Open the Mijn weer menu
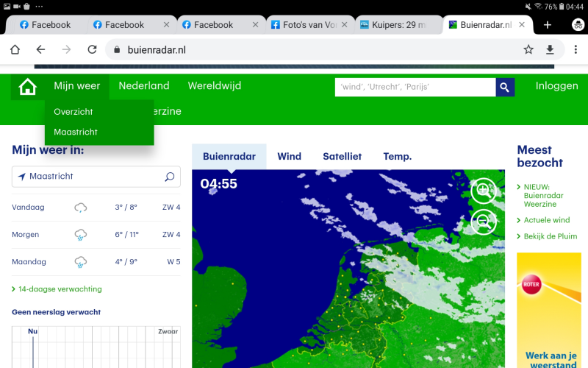Screen dimensions: 588x368 point(77,86)
